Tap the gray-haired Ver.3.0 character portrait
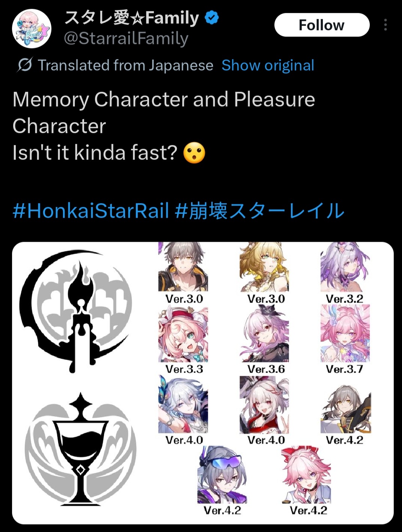This screenshot has width=402, height=532. (183, 267)
